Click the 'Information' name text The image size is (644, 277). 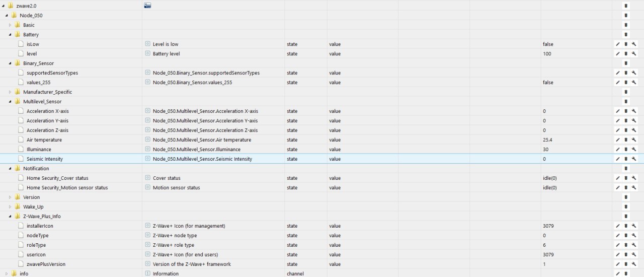tap(166, 274)
